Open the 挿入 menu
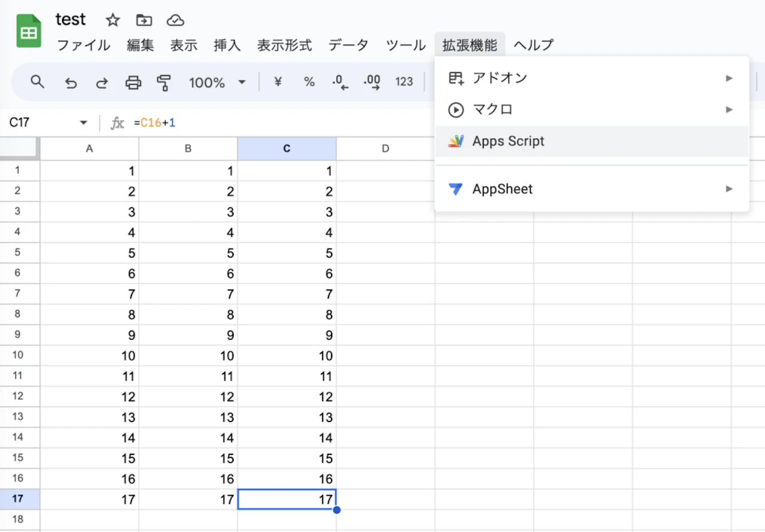Viewport: 765px width, 532px height. [227, 45]
